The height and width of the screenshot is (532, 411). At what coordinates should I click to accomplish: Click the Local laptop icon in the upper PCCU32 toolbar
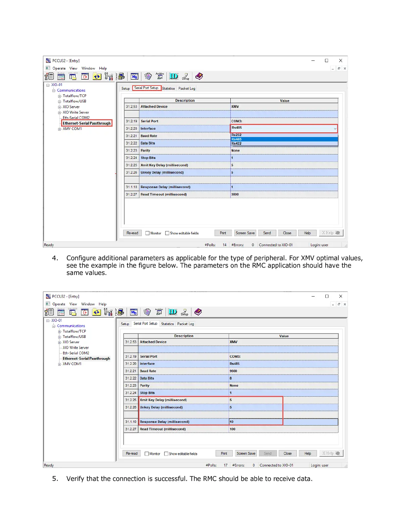tap(121, 77)
